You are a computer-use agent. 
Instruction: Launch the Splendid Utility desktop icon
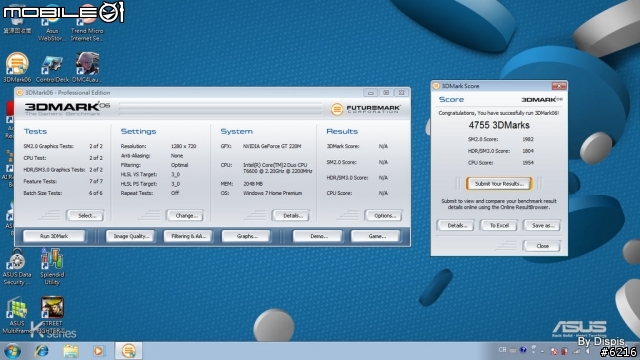click(x=52, y=267)
